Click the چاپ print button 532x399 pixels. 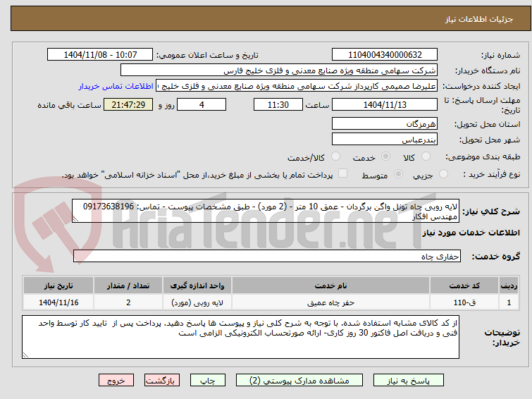[x=208, y=381]
